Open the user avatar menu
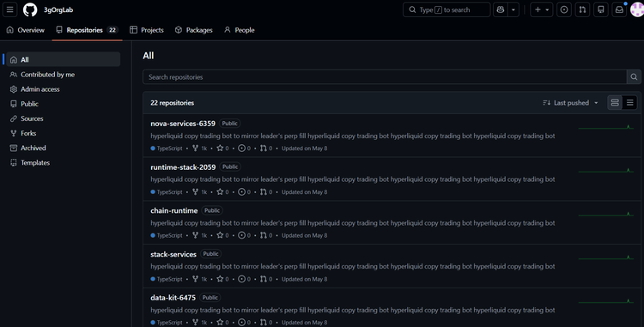Viewport: 644px width, 327px height. tap(637, 9)
